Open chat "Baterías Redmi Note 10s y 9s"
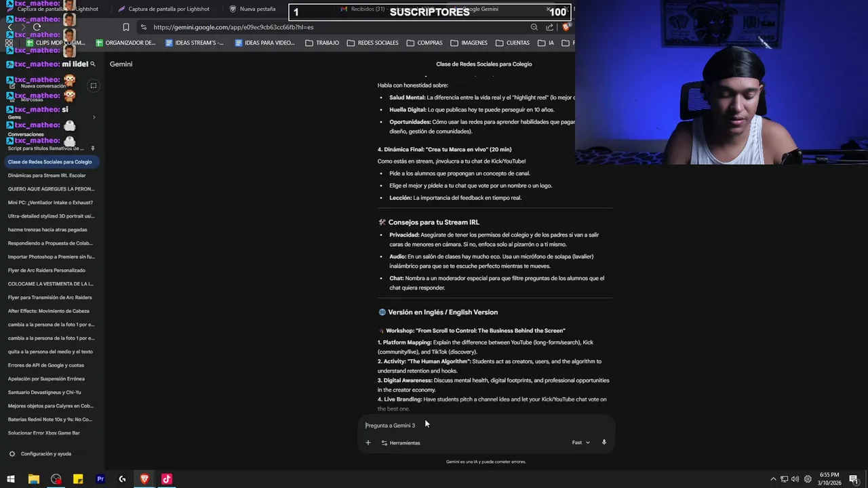Image resolution: width=868 pixels, height=488 pixels. point(50,420)
